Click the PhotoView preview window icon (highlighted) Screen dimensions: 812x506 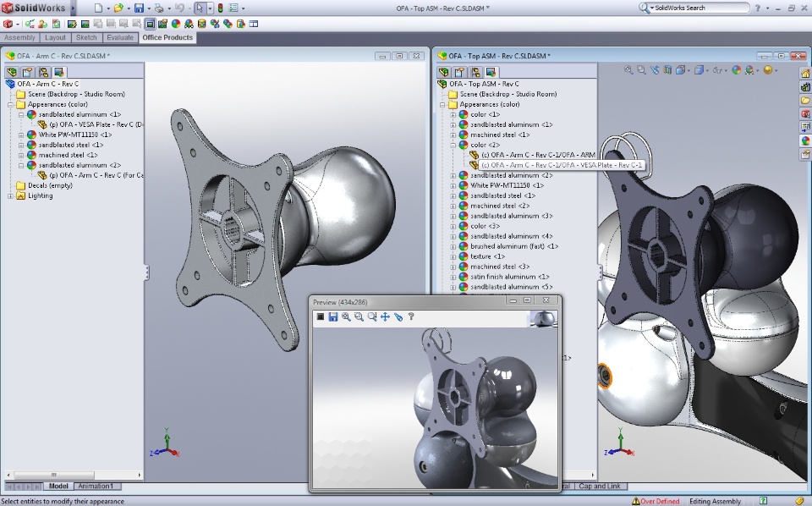tap(150, 24)
